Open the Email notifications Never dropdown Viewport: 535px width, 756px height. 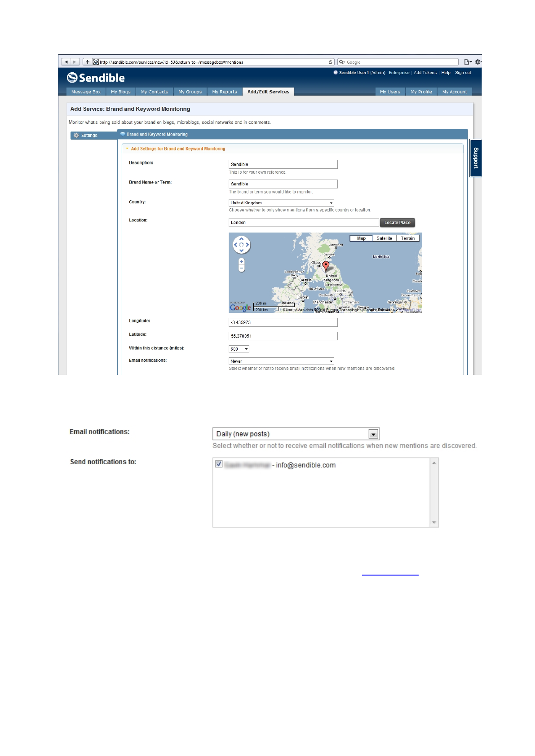281,361
